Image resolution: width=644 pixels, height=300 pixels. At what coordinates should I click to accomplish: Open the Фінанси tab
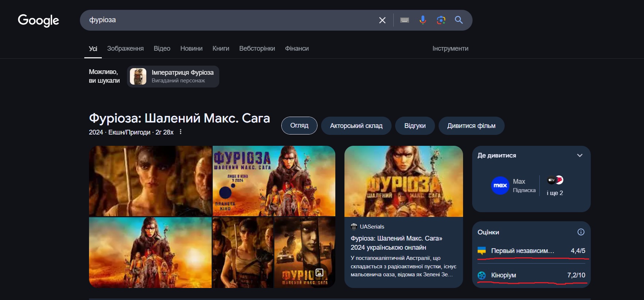[297, 48]
